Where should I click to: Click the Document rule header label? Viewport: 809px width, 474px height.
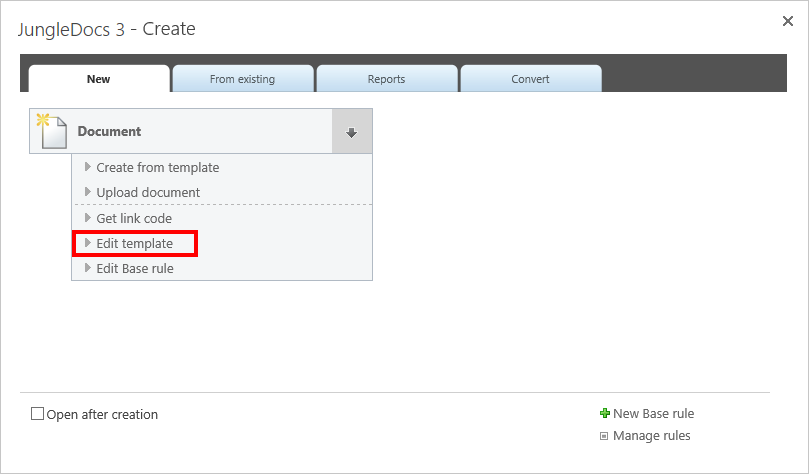click(x=109, y=132)
